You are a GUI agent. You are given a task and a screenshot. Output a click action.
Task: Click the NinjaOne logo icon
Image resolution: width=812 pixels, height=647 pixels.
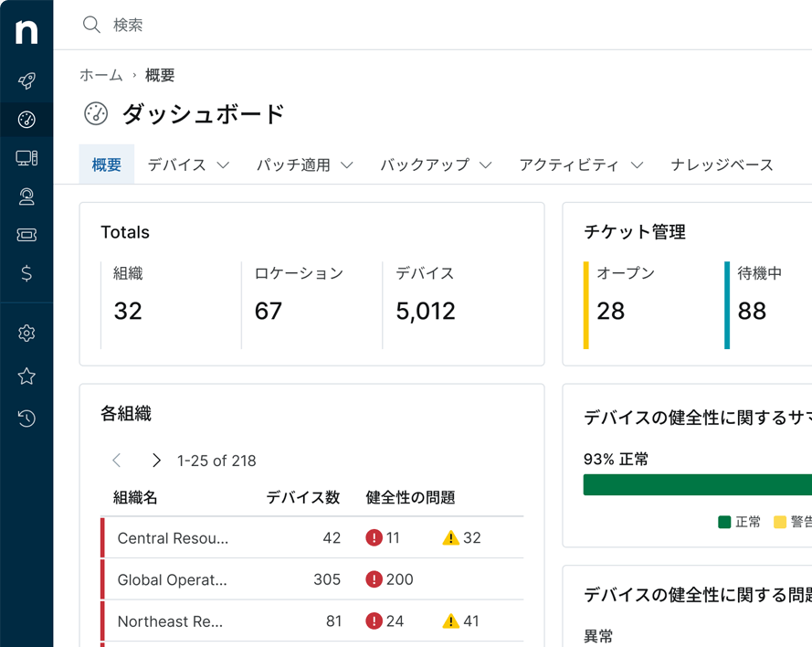[26, 32]
